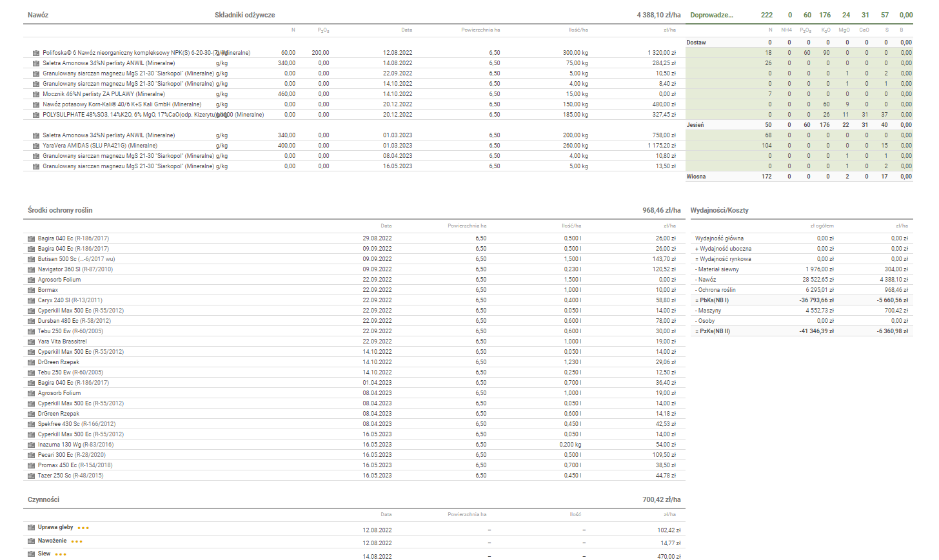Click the POLYSULPHATE fertilizer row icon

(x=36, y=115)
